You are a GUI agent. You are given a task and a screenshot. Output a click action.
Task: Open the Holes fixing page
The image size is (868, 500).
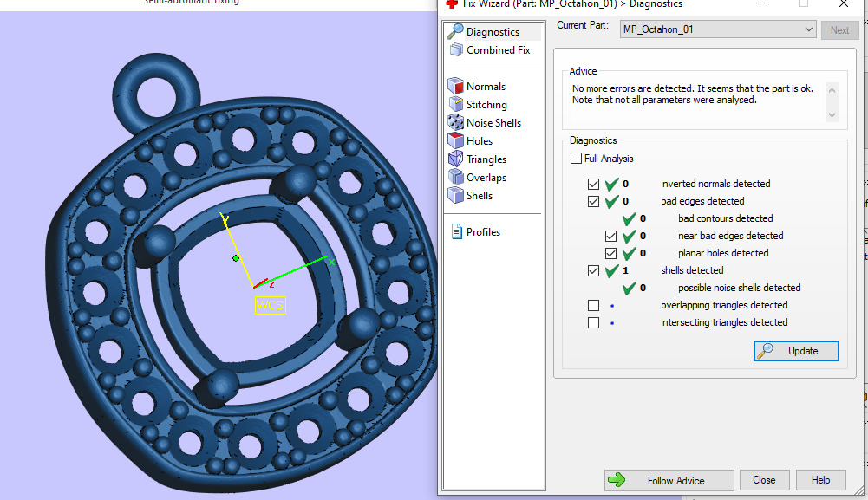click(x=471, y=141)
